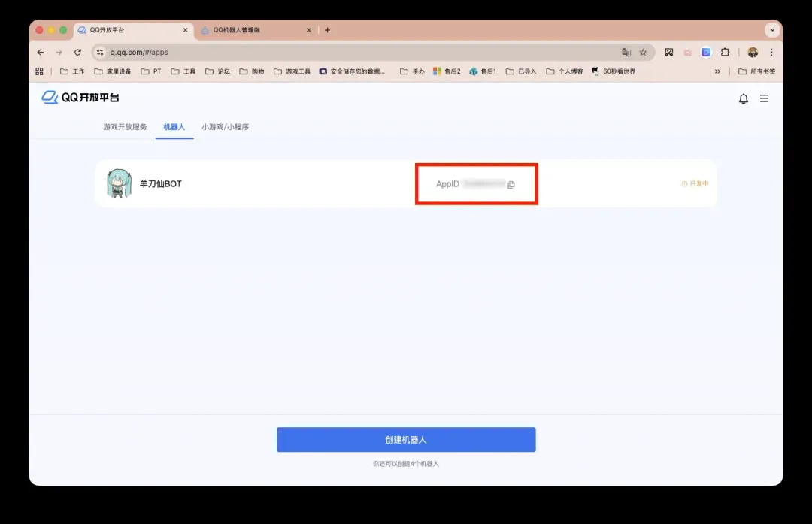Image resolution: width=812 pixels, height=524 pixels.
Task: Open the extensions puzzle icon
Action: (725, 53)
